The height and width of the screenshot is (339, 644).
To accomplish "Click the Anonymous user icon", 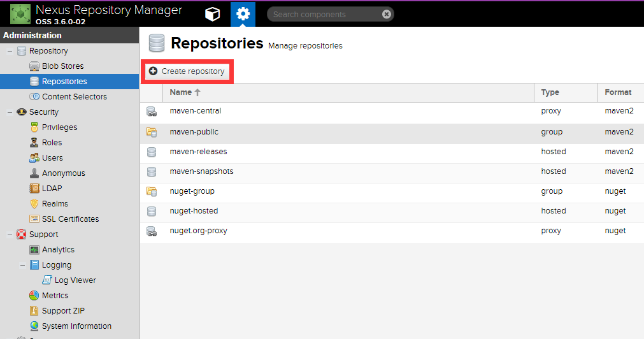I will pyautogui.click(x=34, y=173).
